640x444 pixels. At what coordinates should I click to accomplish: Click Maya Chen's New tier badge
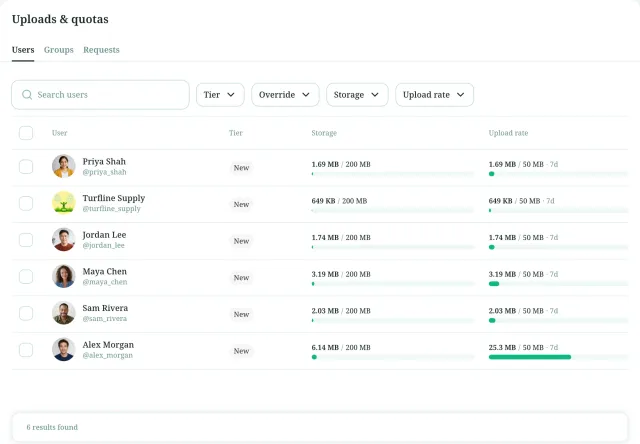click(241, 278)
